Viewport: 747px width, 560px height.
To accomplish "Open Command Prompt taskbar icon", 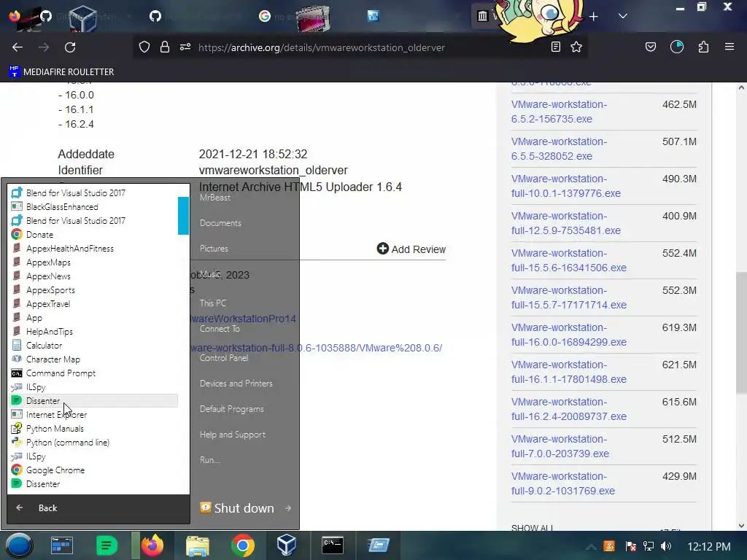I will (x=333, y=545).
